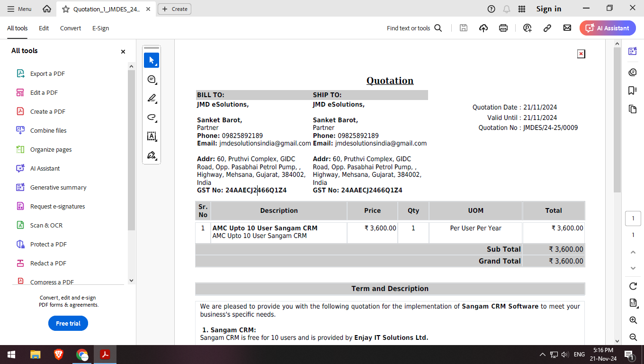Print the document with printer icon
Screen dimensions: 644x364
click(503, 28)
